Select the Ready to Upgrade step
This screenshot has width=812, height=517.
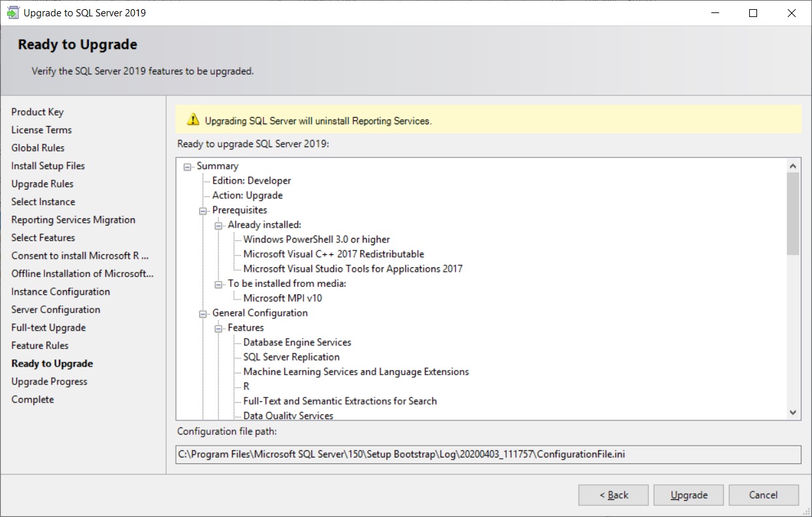[52, 363]
